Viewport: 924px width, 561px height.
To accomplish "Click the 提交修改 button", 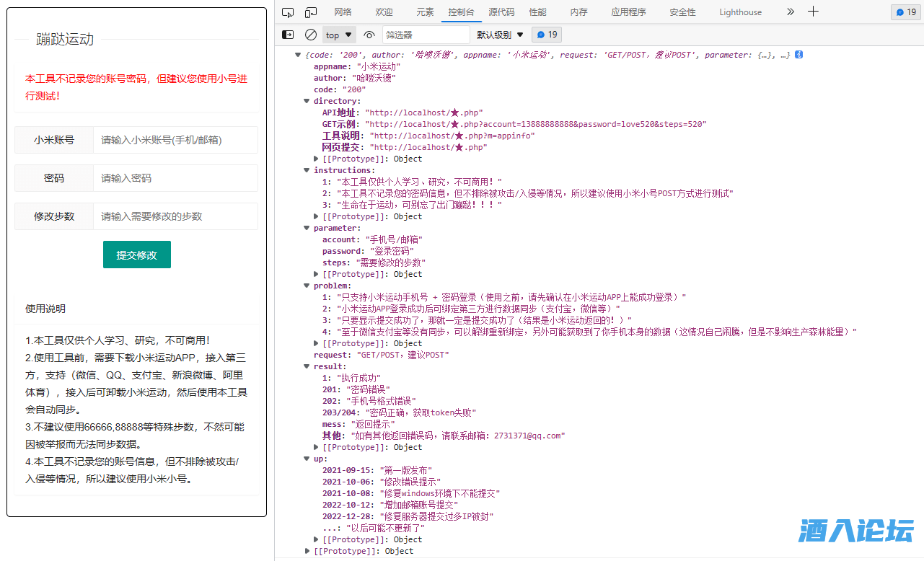I will (x=137, y=255).
